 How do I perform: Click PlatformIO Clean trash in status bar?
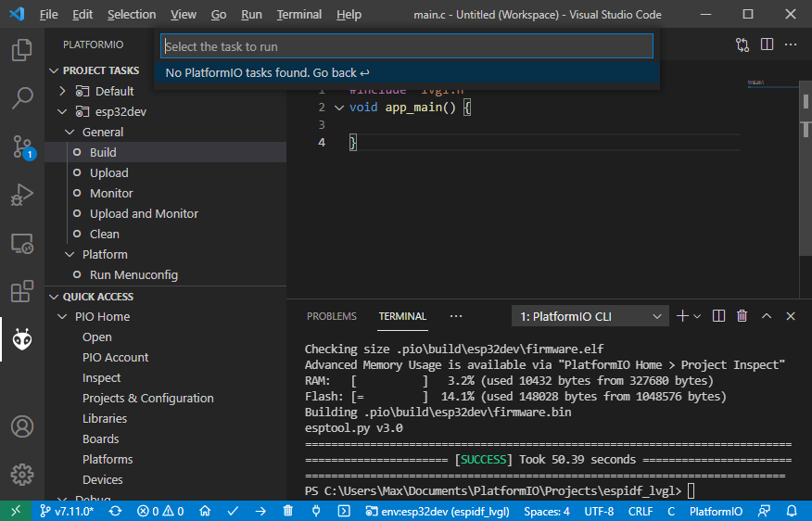(x=288, y=511)
